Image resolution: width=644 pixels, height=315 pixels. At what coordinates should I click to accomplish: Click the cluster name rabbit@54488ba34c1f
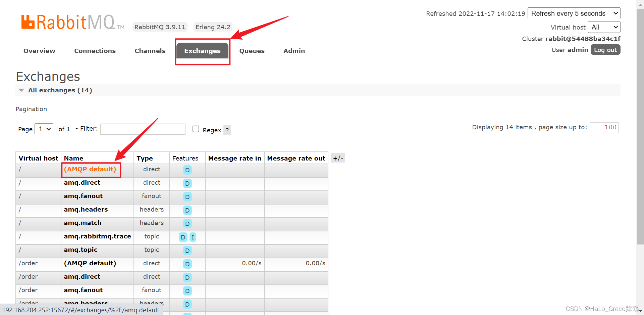[583, 39]
